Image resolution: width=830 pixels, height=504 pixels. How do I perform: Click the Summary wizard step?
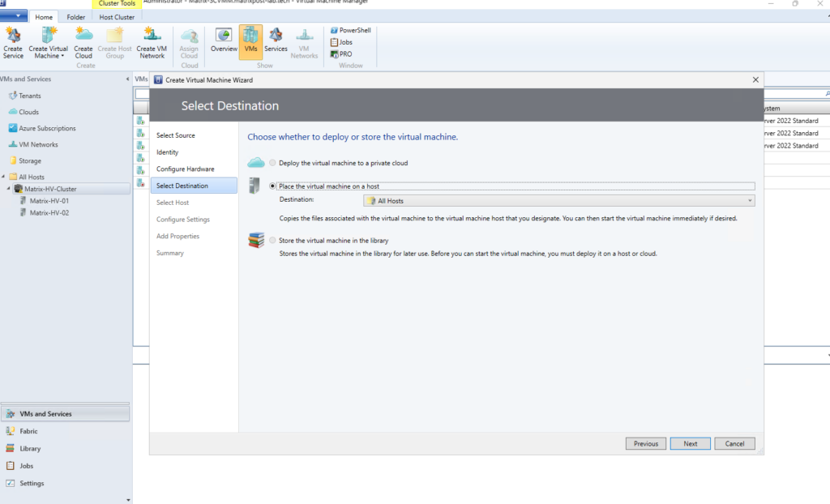pyautogui.click(x=170, y=253)
